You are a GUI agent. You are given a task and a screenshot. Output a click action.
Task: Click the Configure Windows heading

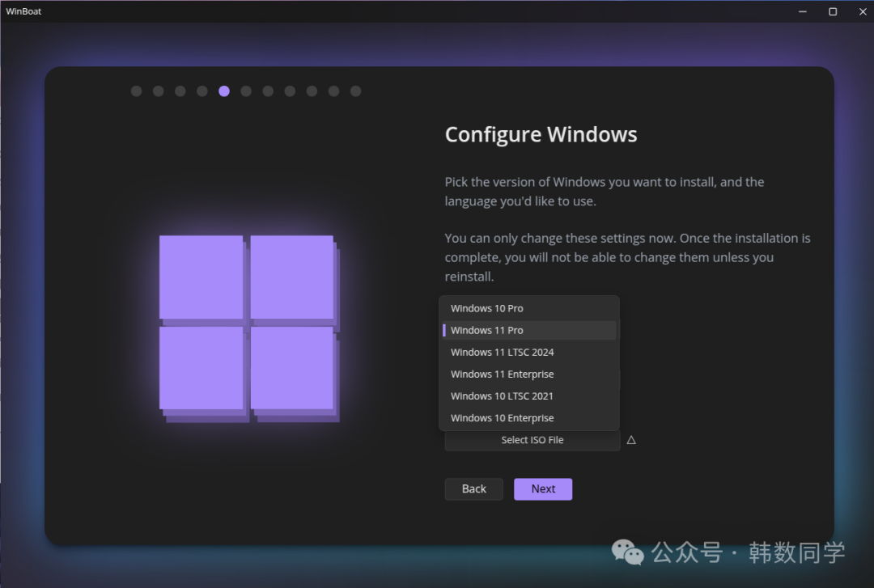pyautogui.click(x=541, y=134)
